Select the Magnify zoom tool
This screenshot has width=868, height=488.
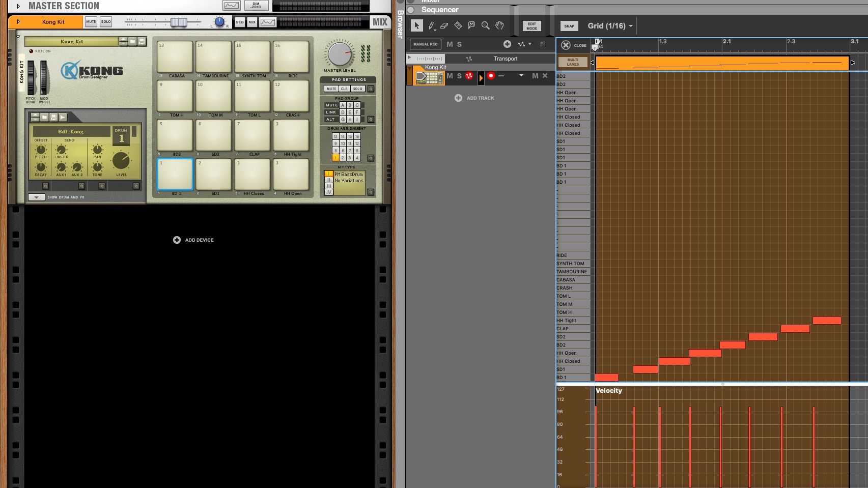[486, 25]
